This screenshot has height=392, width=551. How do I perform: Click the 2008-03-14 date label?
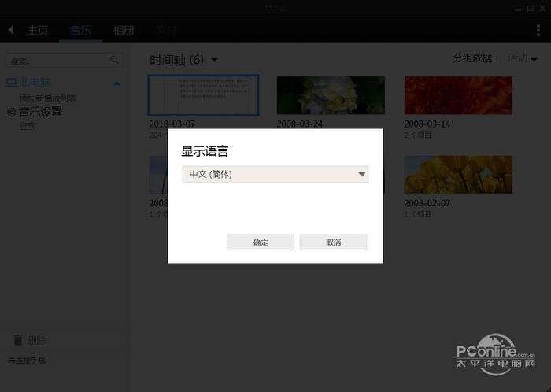click(427, 124)
